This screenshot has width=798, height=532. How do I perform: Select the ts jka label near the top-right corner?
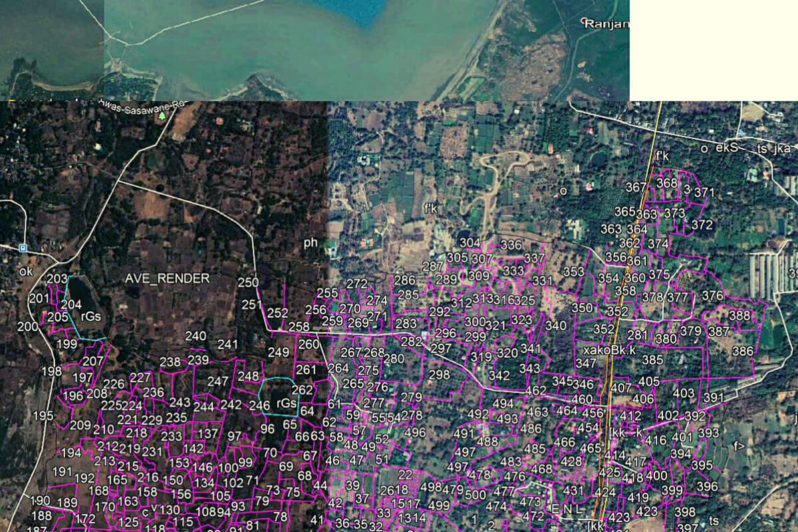click(x=773, y=149)
